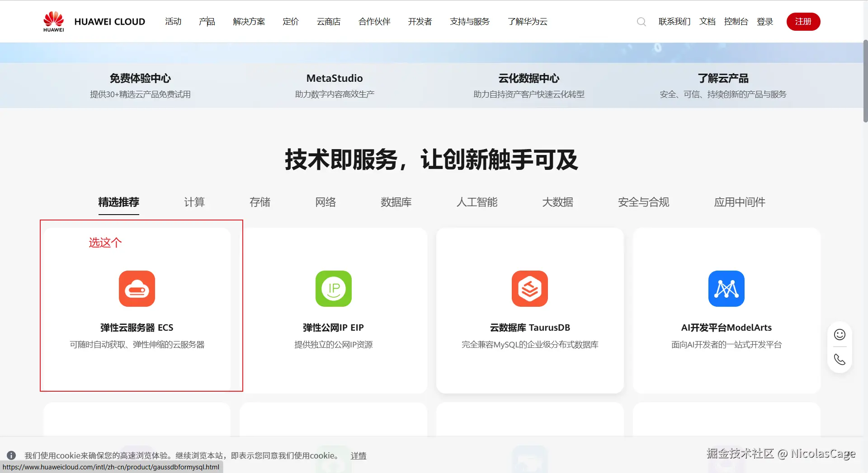This screenshot has width=868, height=473.
Task: Click 助力自持资产客户快速云化转型 subtitle
Action: 529,94
